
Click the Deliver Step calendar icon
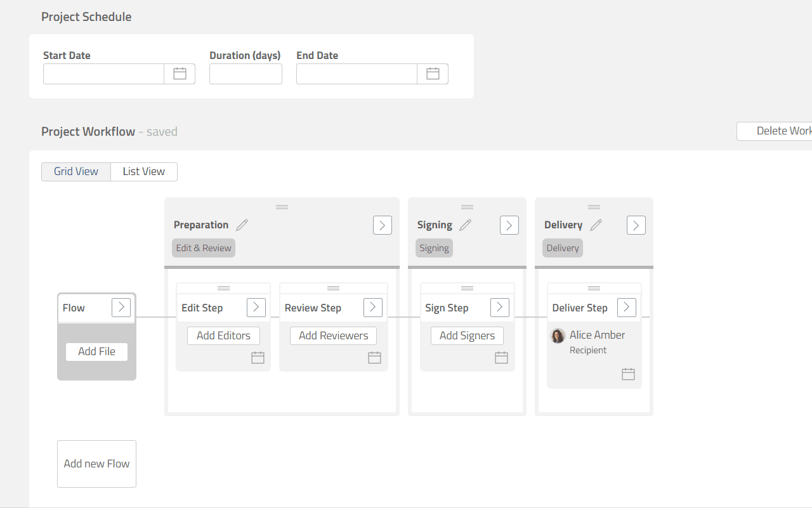coord(628,374)
